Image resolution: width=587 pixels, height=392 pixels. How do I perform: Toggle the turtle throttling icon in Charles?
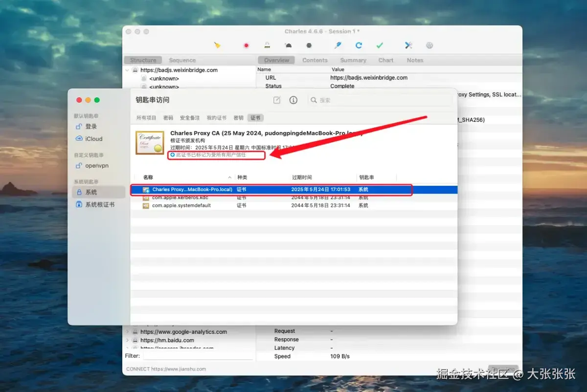288,45
